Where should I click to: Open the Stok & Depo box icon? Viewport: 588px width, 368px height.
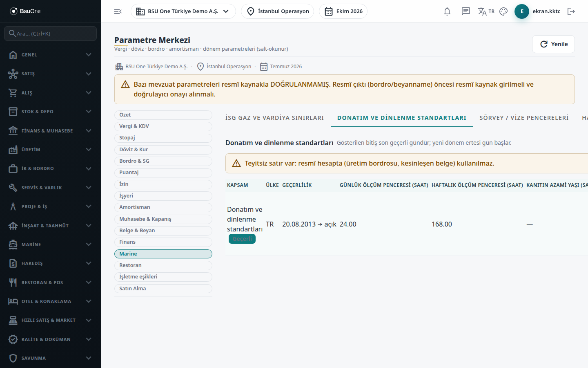pos(13,112)
